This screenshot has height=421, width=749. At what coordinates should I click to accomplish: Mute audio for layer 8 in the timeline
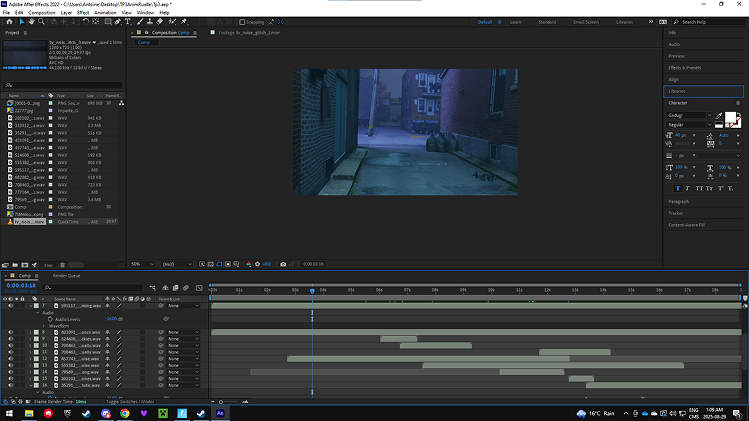pyautogui.click(x=11, y=332)
